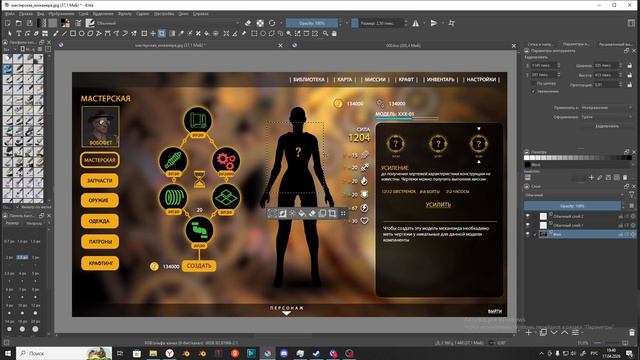Select the highlighted Crop tool

[162, 33]
